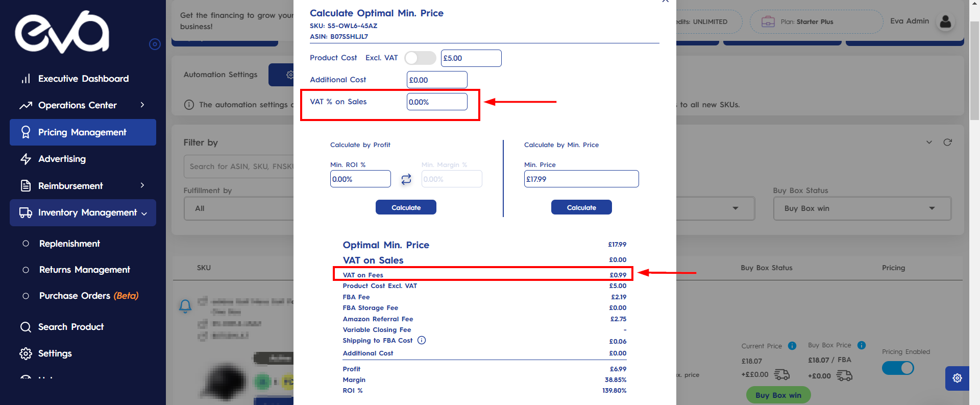Click the VAT % on Sales field
The height and width of the screenshot is (405, 980).
tap(437, 102)
